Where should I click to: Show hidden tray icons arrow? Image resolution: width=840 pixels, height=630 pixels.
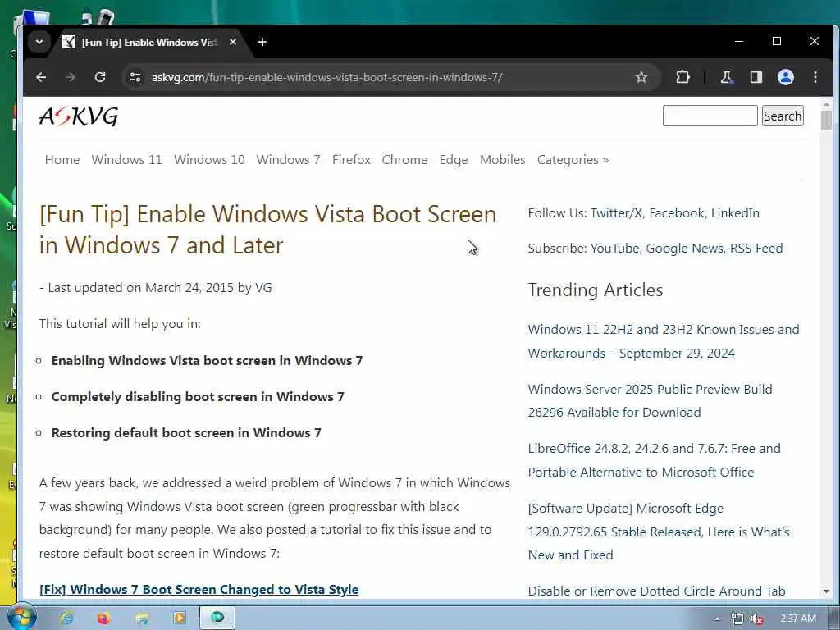(x=717, y=619)
